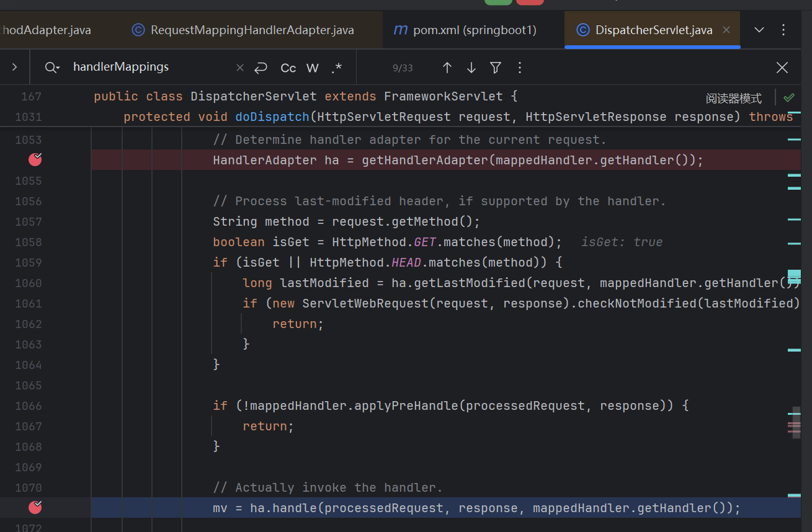
Task: Click the 阅读器模式 reader mode label
Action: [x=734, y=98]
